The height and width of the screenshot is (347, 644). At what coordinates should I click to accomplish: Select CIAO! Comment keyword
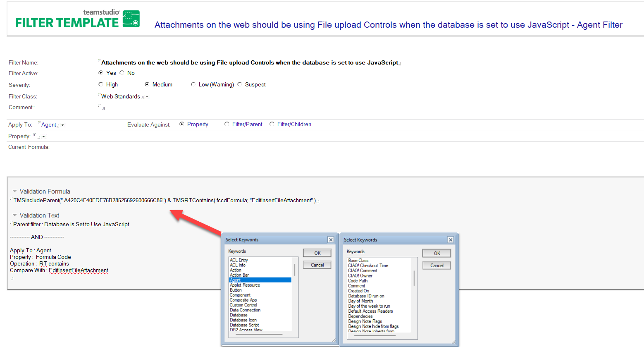coord(363,270)
